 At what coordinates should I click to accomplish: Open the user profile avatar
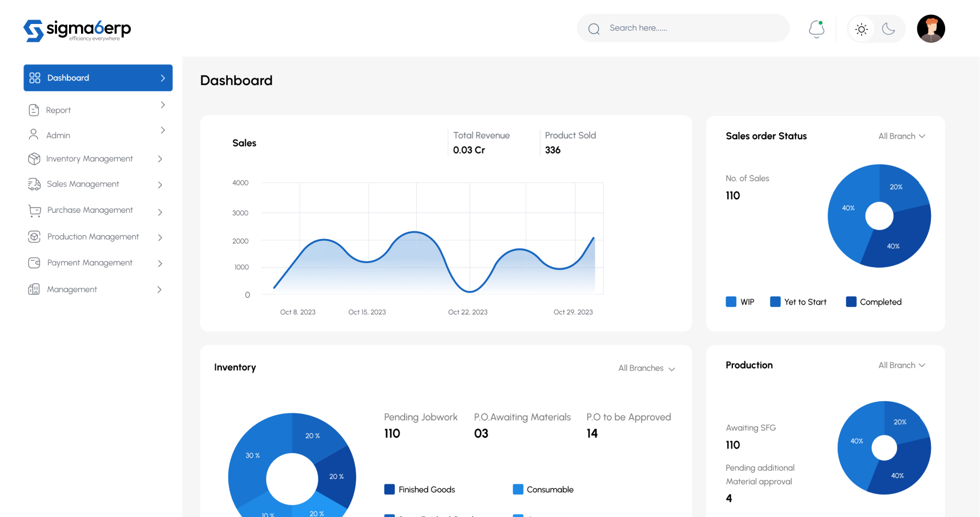pos(930,29)
